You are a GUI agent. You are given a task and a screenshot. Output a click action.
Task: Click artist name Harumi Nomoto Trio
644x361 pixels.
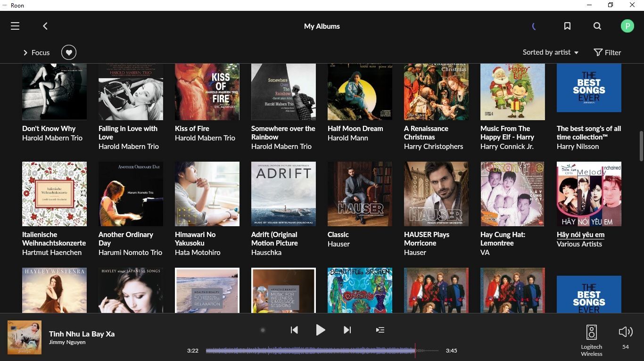130,253
